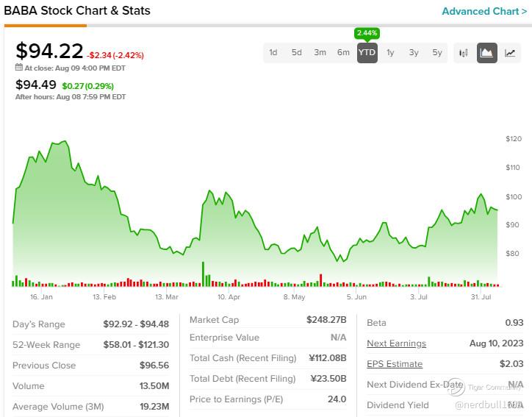Click the 2.44% YTD return badge

367,33
